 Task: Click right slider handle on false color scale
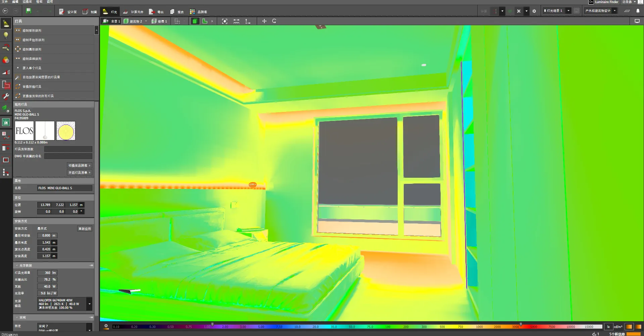pyautogui.click(x=521, y=325)
